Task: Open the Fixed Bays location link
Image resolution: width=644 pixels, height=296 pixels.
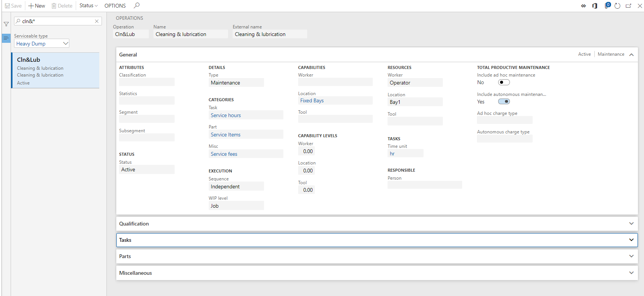Action: (312, 100)
